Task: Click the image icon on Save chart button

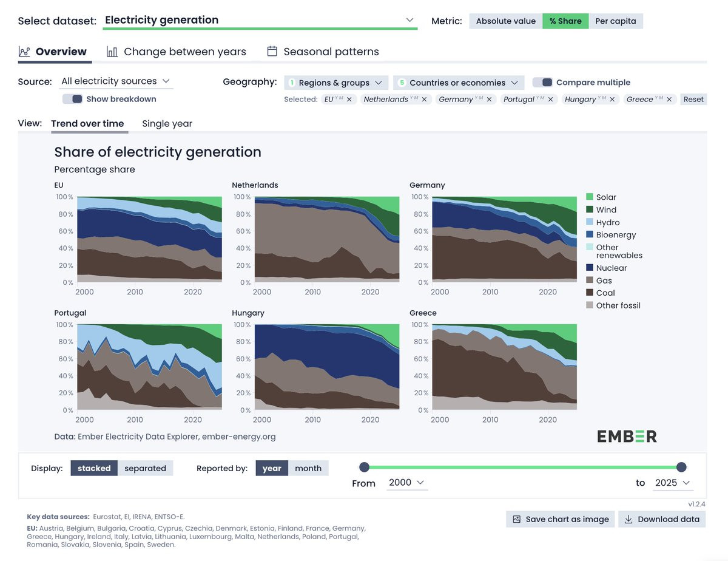Action: 517,519
